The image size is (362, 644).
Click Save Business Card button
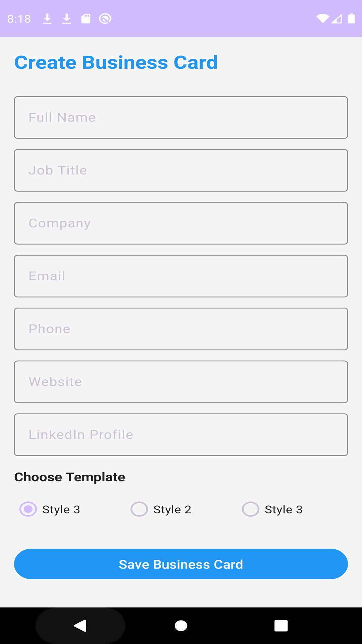pyautogui.click(x=181, y=564)
